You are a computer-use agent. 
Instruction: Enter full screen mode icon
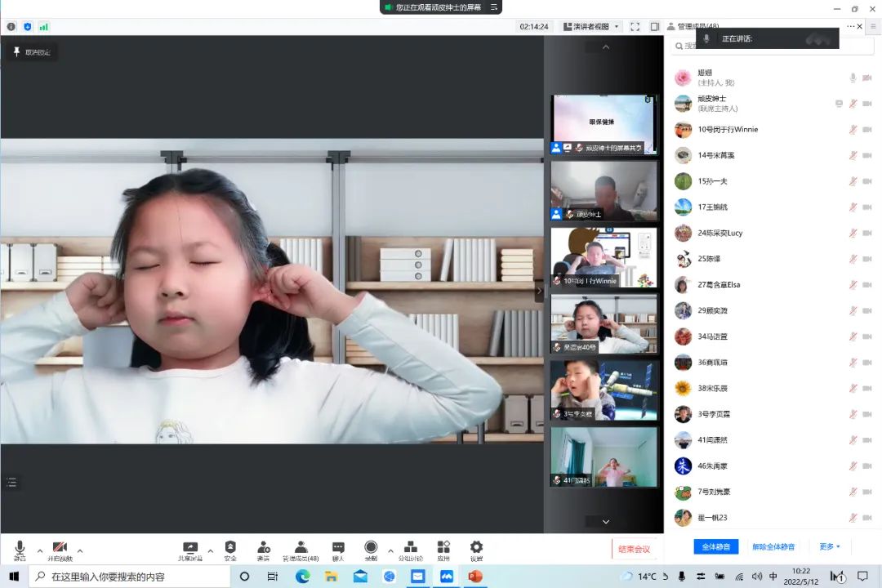coord(635,27)
